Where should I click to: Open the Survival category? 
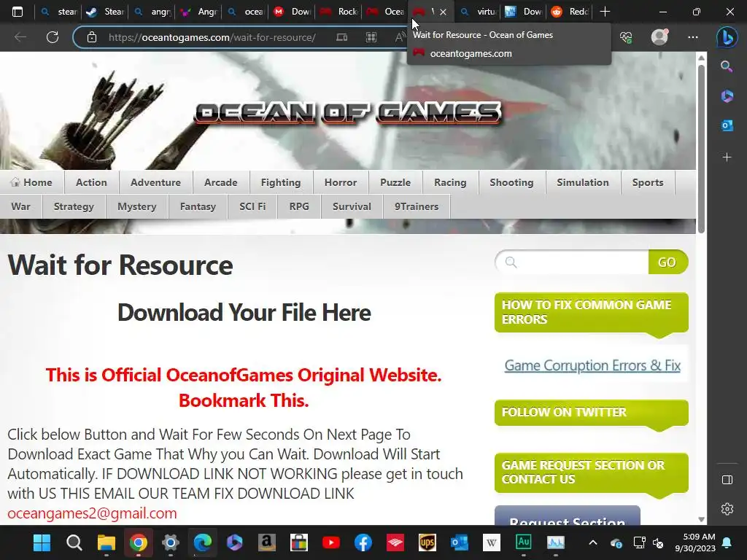[352, 206]
